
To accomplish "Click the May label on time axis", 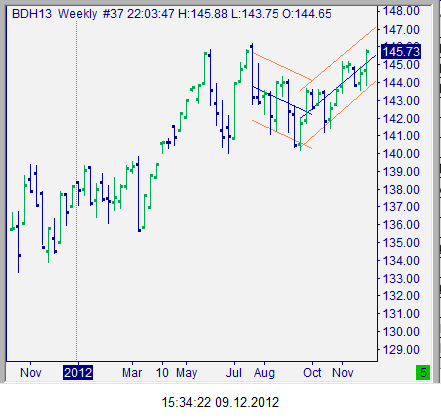I will pyautogui.click(x=187, y=373).
